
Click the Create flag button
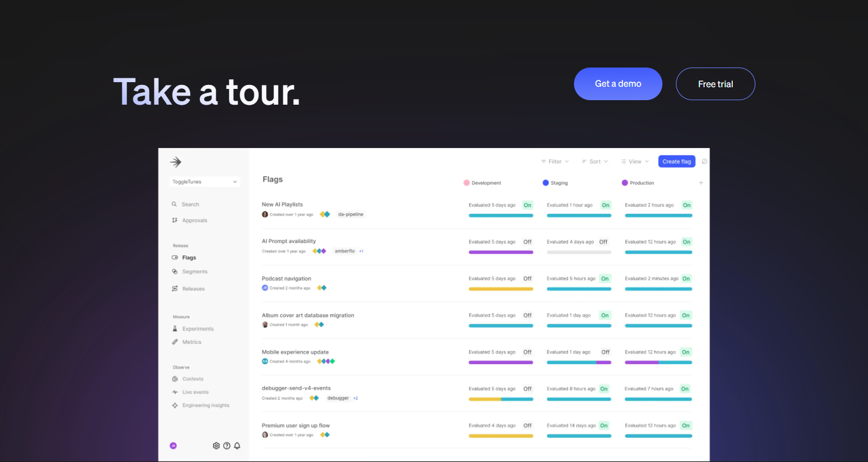coord(676,161)
